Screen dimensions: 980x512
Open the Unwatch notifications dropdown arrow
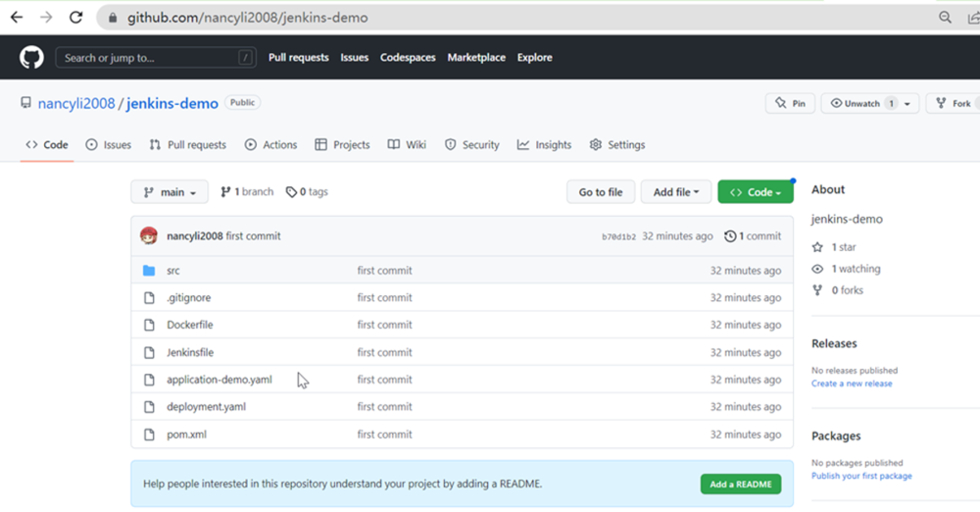click(x=907, y=104)
